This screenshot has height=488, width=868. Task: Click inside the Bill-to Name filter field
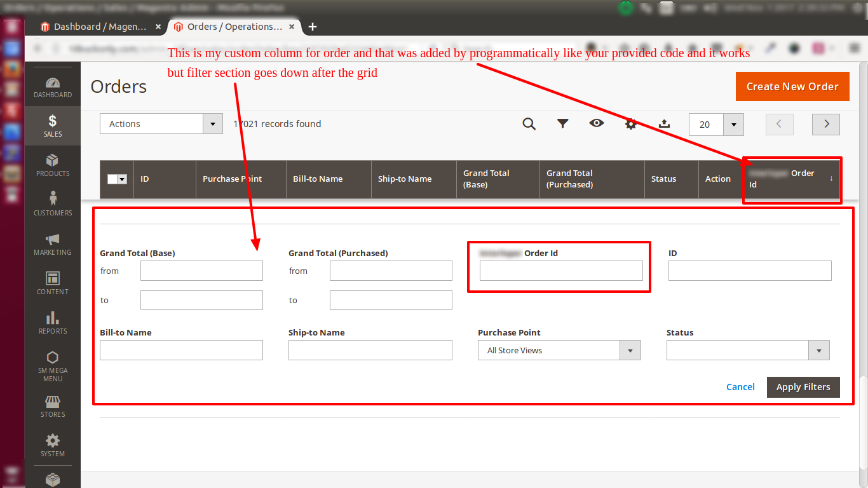point(181,350)
